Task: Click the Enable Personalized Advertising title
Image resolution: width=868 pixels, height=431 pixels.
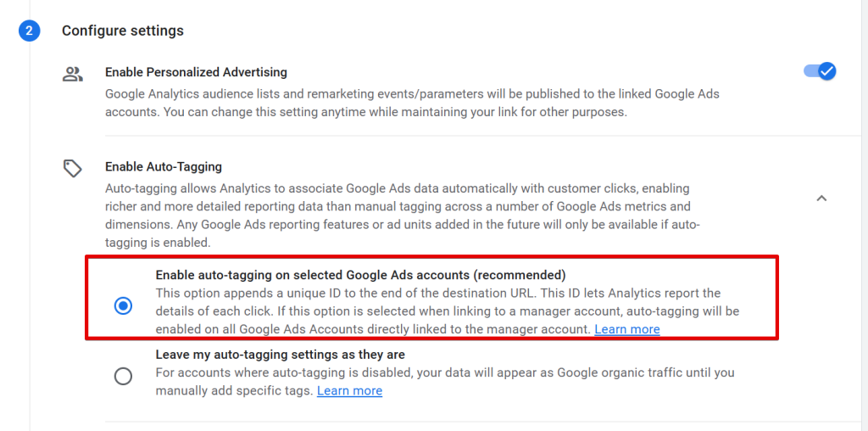Action: coord(196,72)
